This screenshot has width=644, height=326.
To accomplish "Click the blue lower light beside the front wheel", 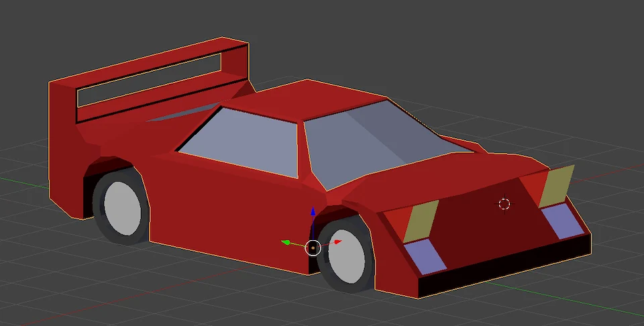I will [x=425, y=257].
